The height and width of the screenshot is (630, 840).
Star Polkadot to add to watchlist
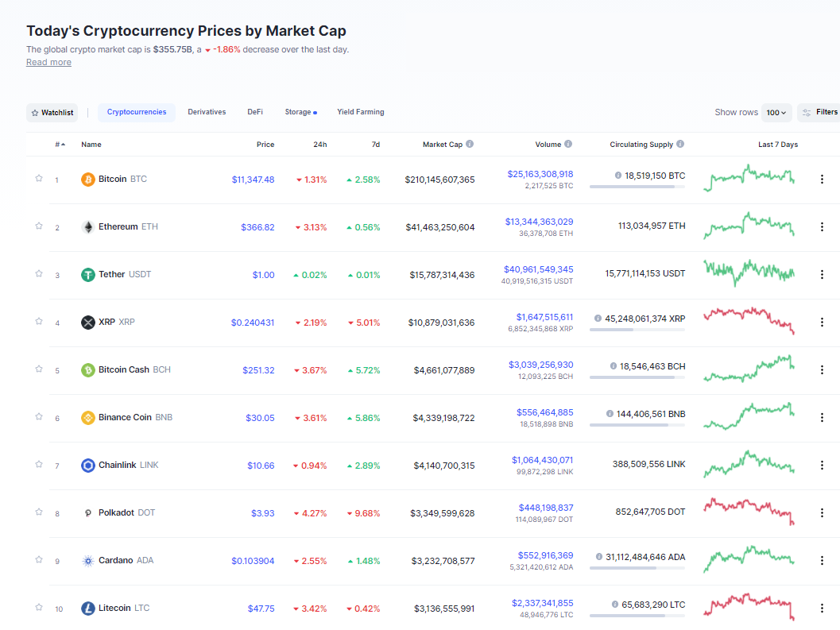pyautogui.click(x=39, y=512)
